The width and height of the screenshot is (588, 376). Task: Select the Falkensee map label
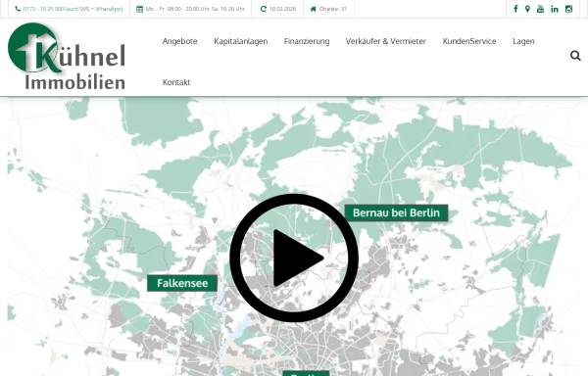click(182, 283)
